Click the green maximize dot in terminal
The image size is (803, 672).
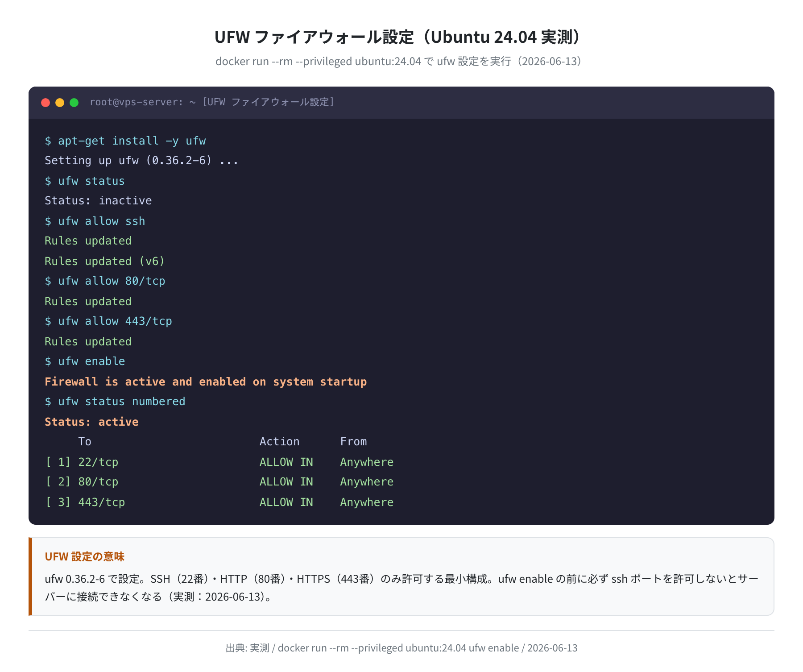[x=74, y=103]
